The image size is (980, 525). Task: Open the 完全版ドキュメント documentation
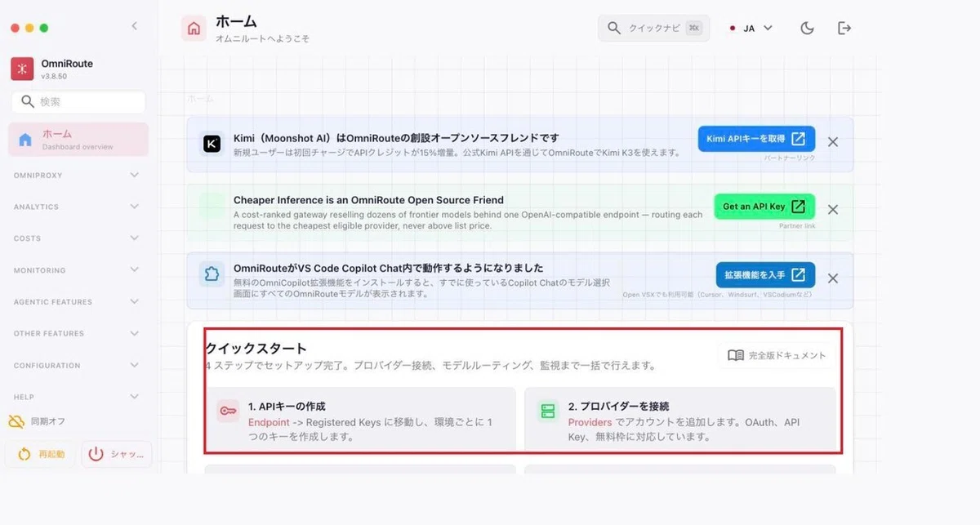(777, 355)
